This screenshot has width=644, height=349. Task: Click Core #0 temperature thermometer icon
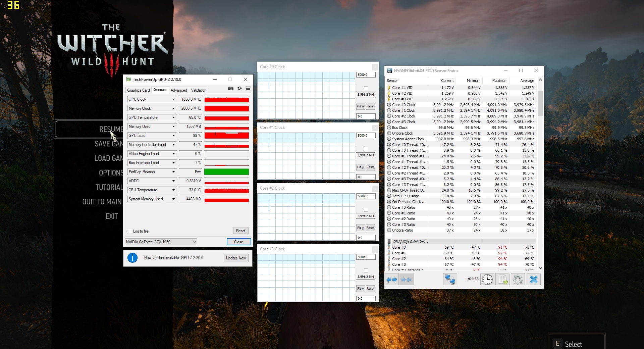[x=389, y=247]
